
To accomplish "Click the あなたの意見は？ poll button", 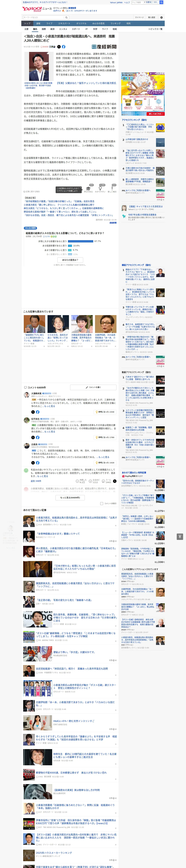I will [x=70, y=260].
